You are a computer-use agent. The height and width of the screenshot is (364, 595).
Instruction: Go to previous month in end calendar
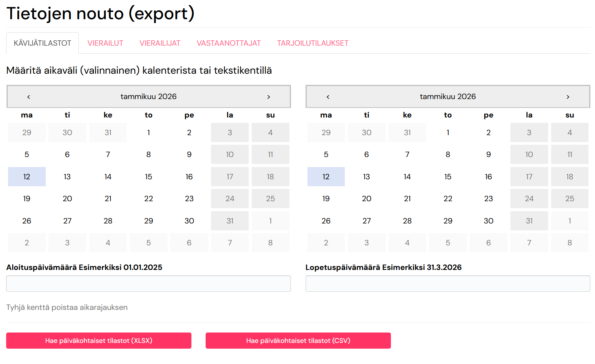328,97
